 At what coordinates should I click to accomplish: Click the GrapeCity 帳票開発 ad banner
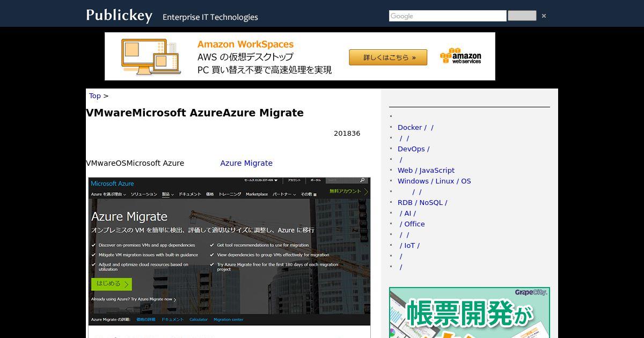tap(470, 313)
